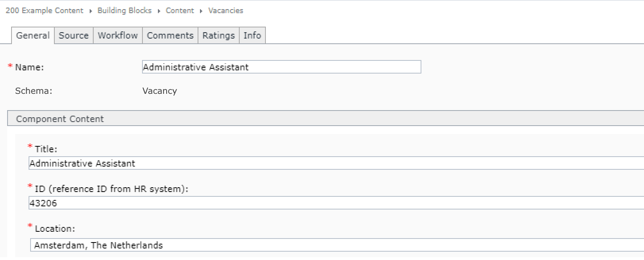Expand arrow after Building Blocks
The width and height of the screenshot is (644, 260).
159,11
